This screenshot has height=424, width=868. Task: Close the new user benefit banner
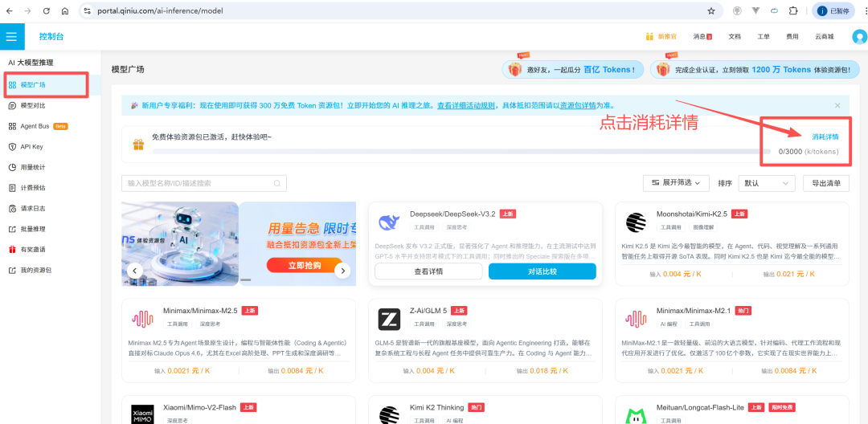pyautogui.click(x=837, y=105)
